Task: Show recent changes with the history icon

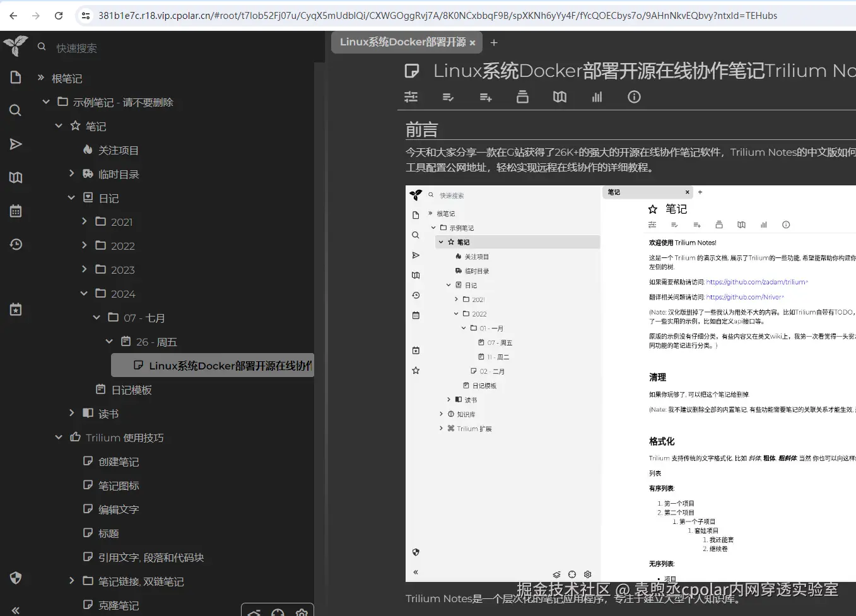Action: (x=16, y=244)
